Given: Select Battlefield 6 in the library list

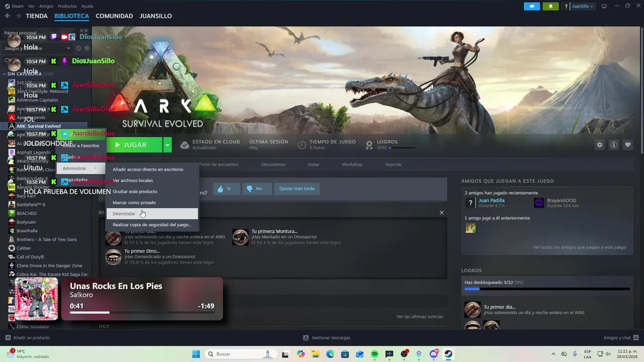Looking at the screenshot, I should coord(31,205).
